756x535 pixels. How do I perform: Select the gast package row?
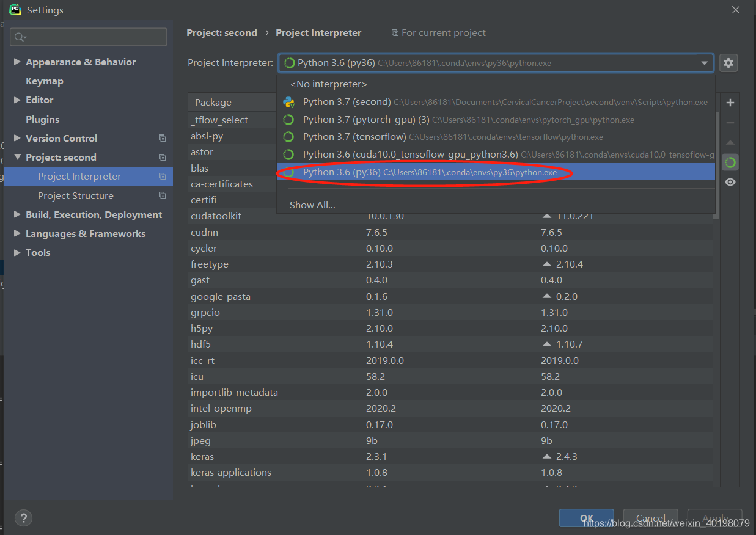(x=450, y=280)
